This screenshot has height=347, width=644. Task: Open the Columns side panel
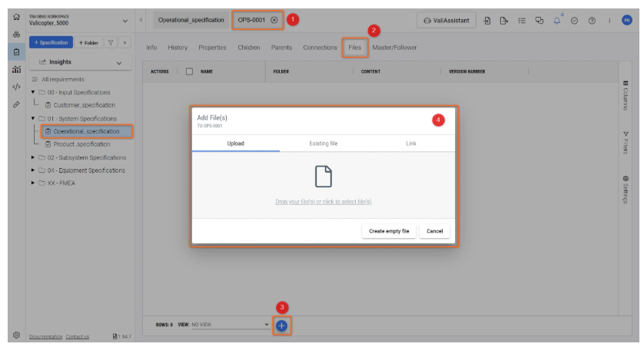tap(626, 95)
